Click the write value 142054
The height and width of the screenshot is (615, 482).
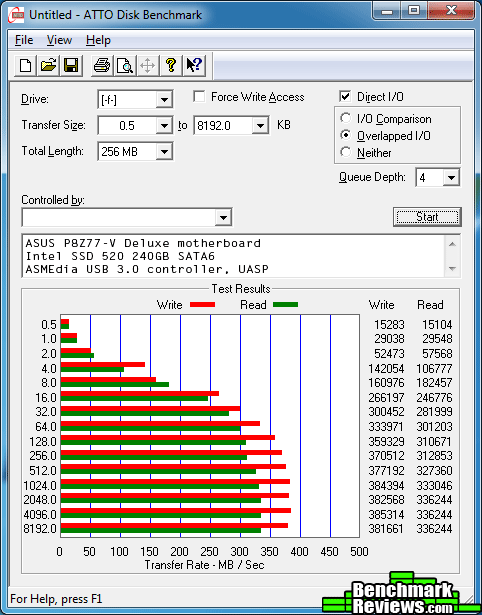386,369
